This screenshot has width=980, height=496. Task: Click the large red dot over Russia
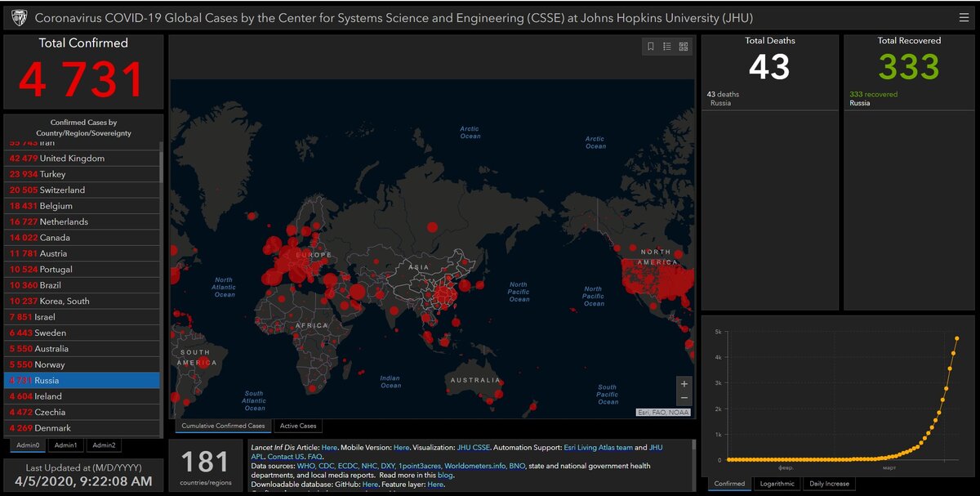(430, 227)
